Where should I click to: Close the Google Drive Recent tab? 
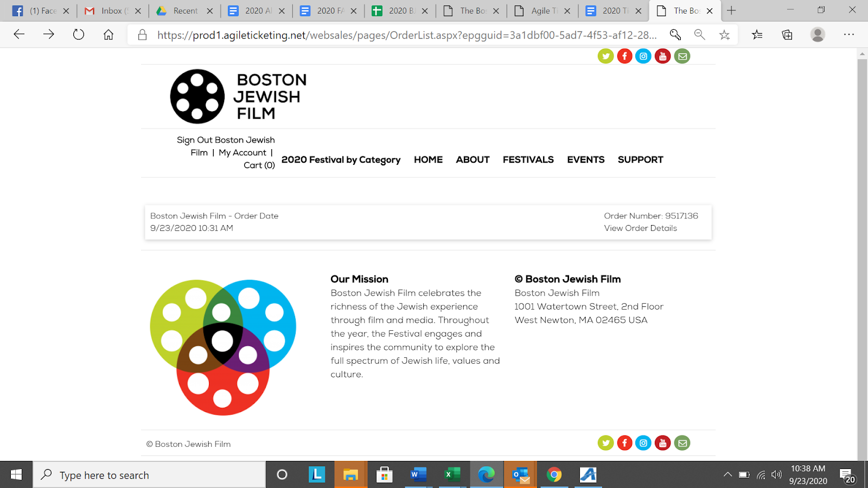coord(210,11)
